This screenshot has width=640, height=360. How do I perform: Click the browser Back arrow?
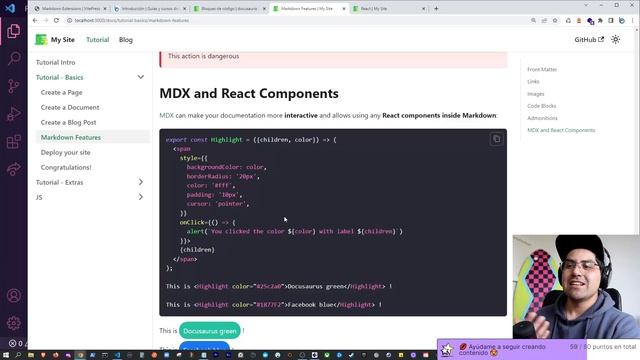(x=35, y=20)
